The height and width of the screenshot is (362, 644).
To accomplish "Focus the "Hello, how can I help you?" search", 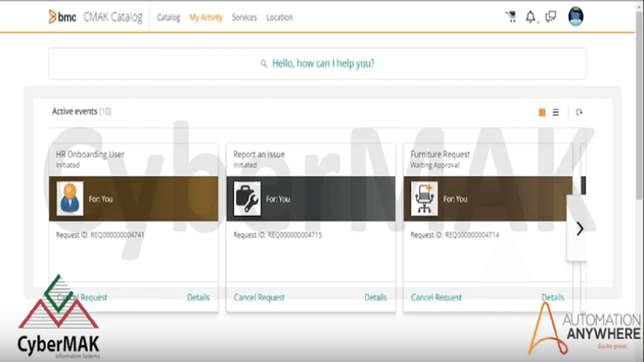I will (x=317, y=63).
